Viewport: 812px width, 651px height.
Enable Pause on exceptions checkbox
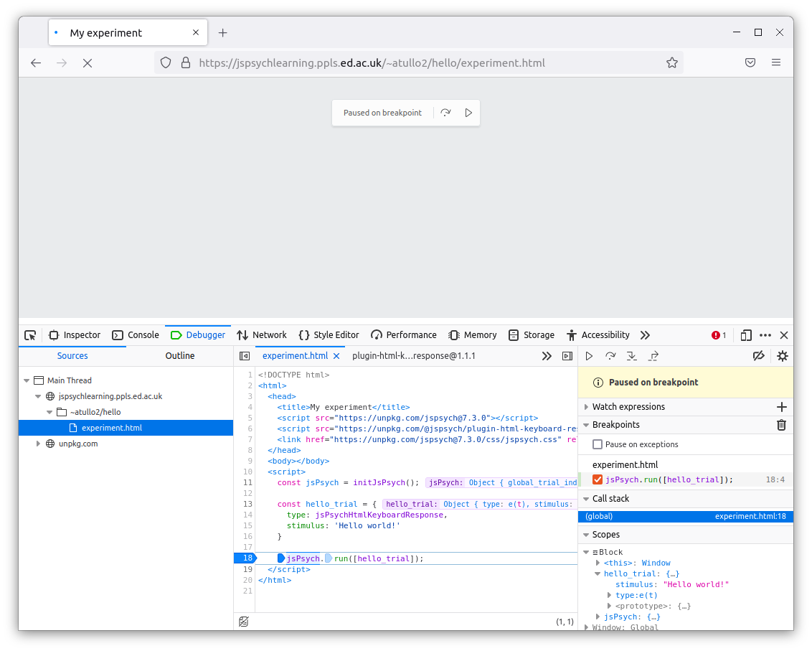click(598, 444)
